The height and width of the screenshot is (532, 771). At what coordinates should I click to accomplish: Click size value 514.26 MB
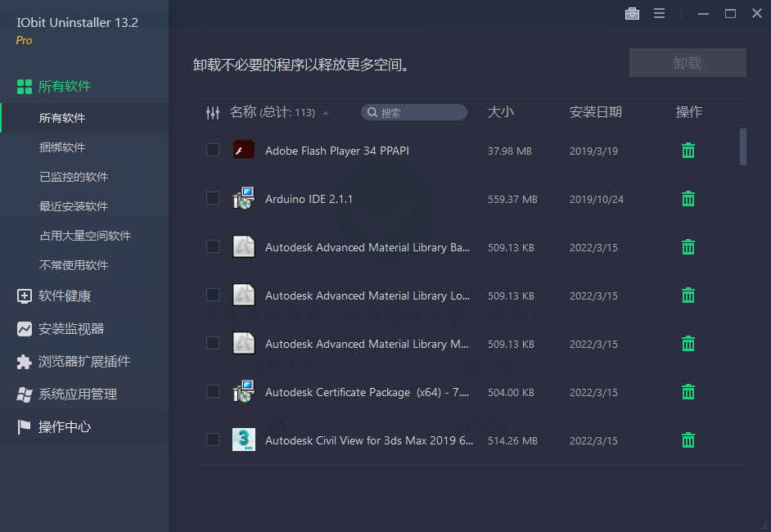point(512,441)
